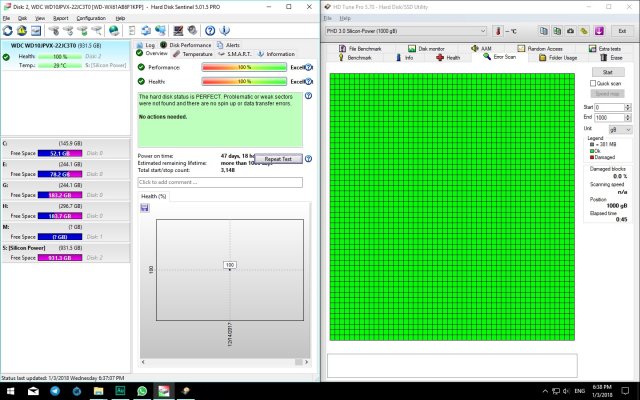Open WhatsApp from the Windows taskbar
Screen dimensions: 640x400
click(142, 391)
